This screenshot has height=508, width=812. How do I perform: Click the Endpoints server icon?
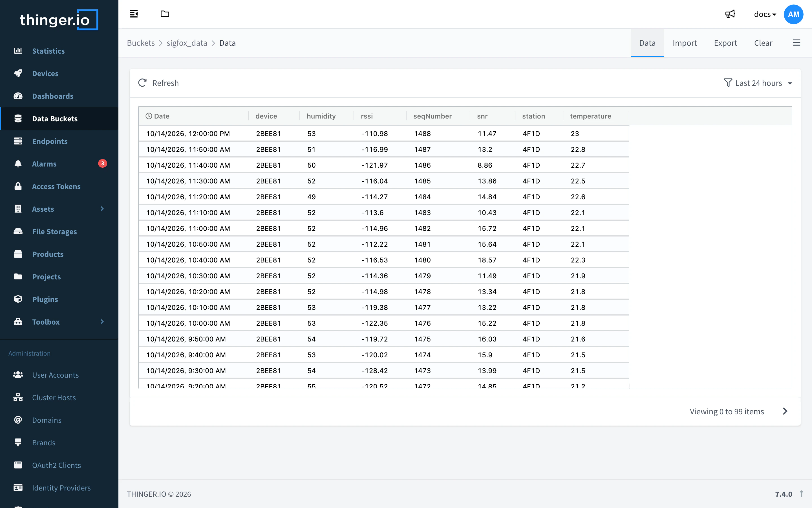pyautogui.click(x=18, y=141)
